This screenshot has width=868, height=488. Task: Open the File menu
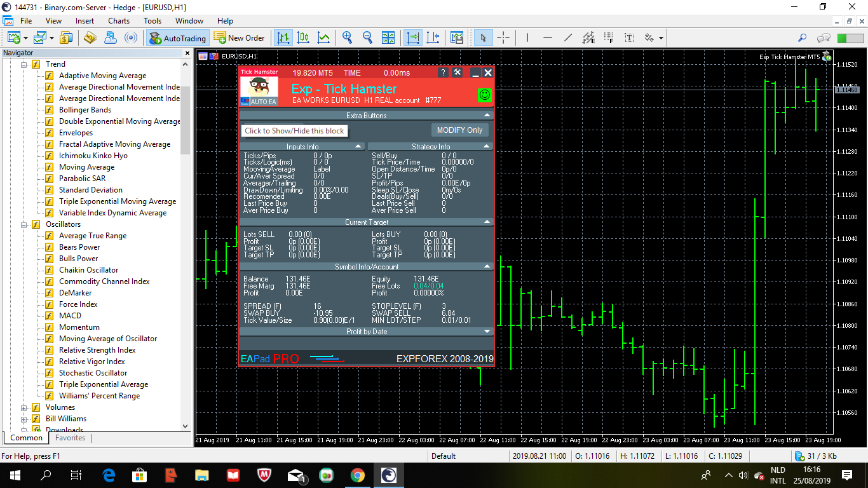click(x=26, y=21)
